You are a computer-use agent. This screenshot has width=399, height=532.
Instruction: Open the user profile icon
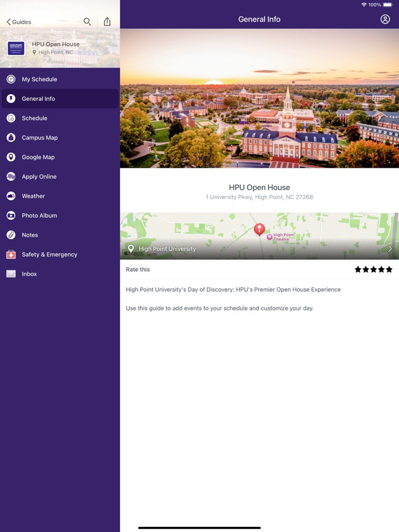(385, 20)
